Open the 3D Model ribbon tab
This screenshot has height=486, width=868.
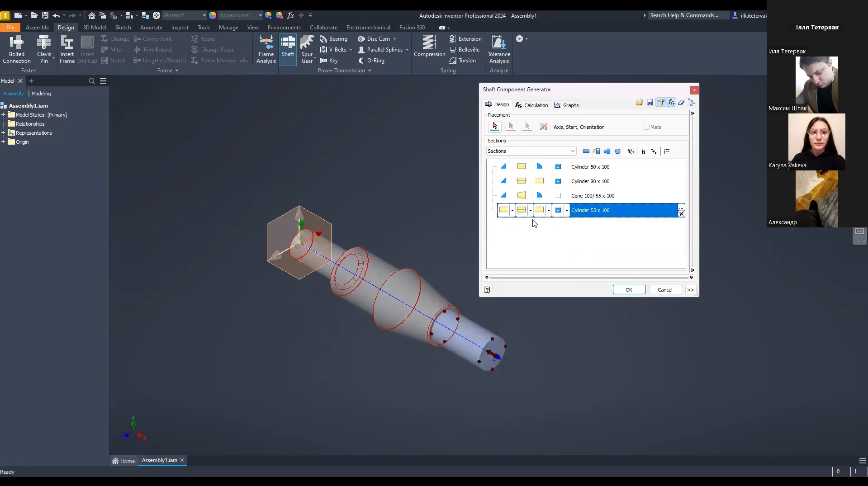(95, 28)
